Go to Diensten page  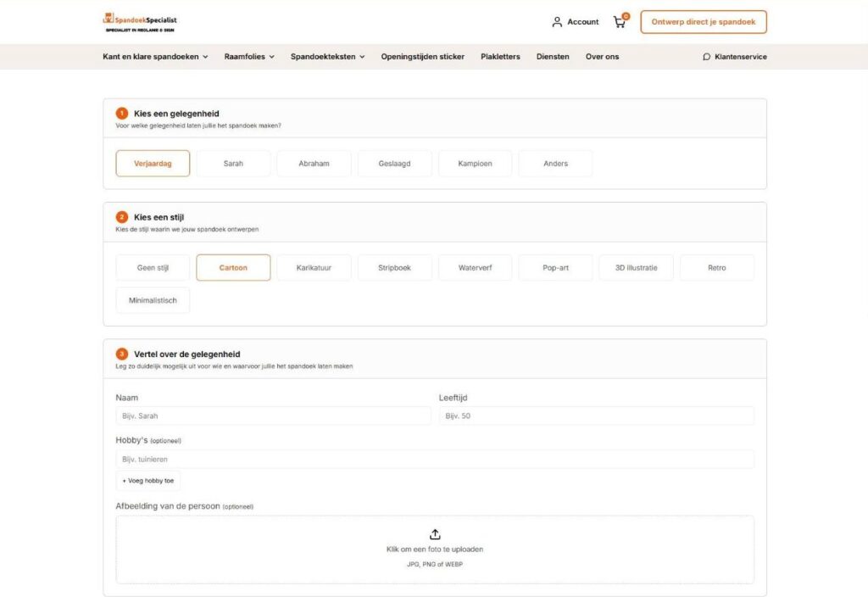point(553,57)
